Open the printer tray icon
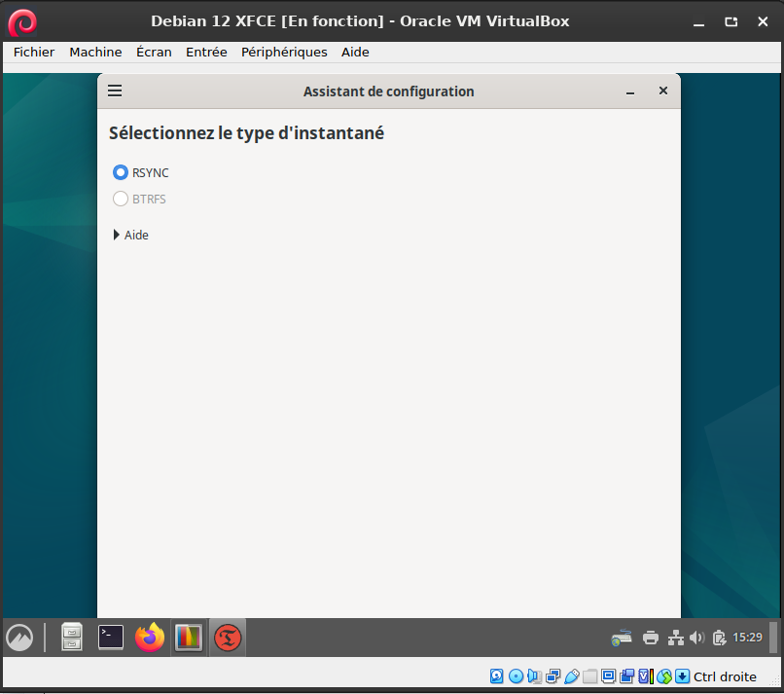Viewport: 784px width, 694px height. click(x=651, y=638)
